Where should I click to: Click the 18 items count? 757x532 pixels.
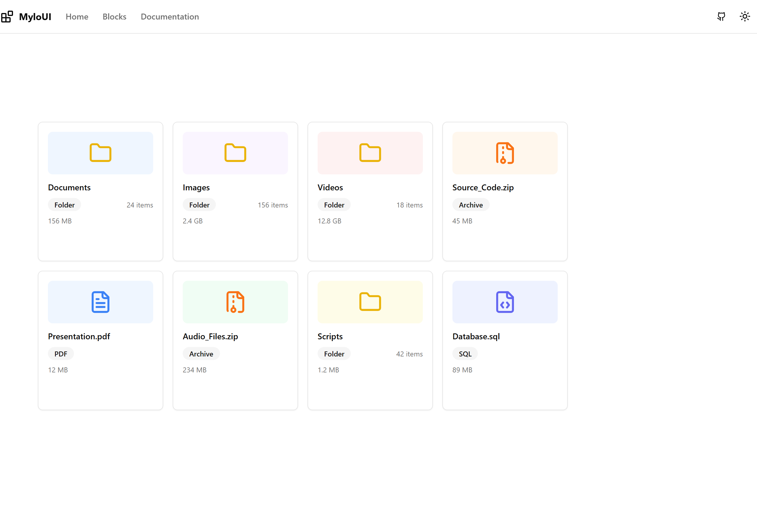pos(410,205)
